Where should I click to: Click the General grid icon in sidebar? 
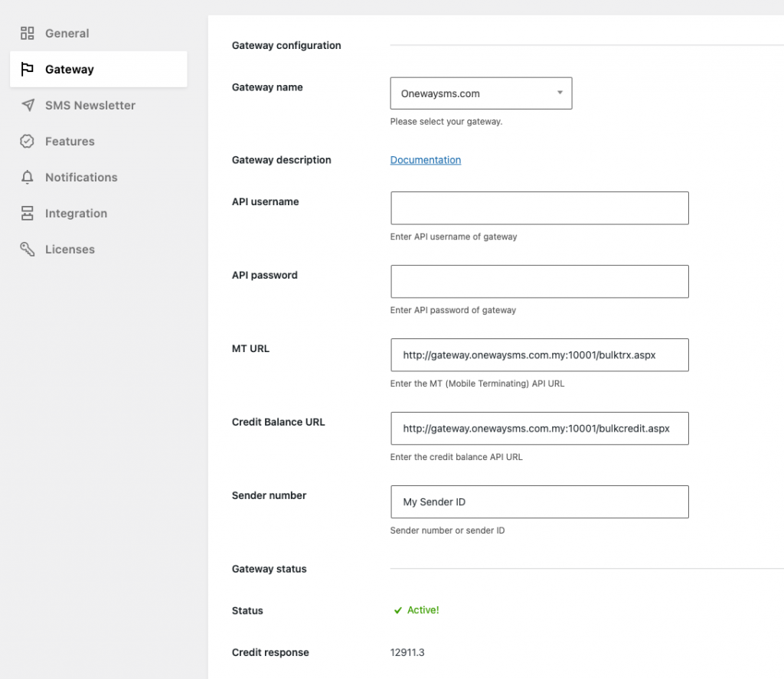point(27,34)
